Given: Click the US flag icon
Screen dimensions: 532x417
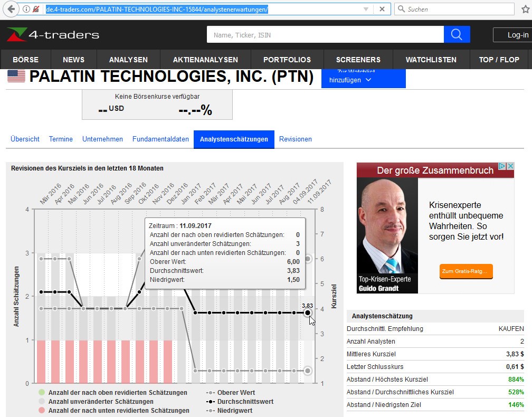Looking at the screenshot, I should (x=16, y=76).
